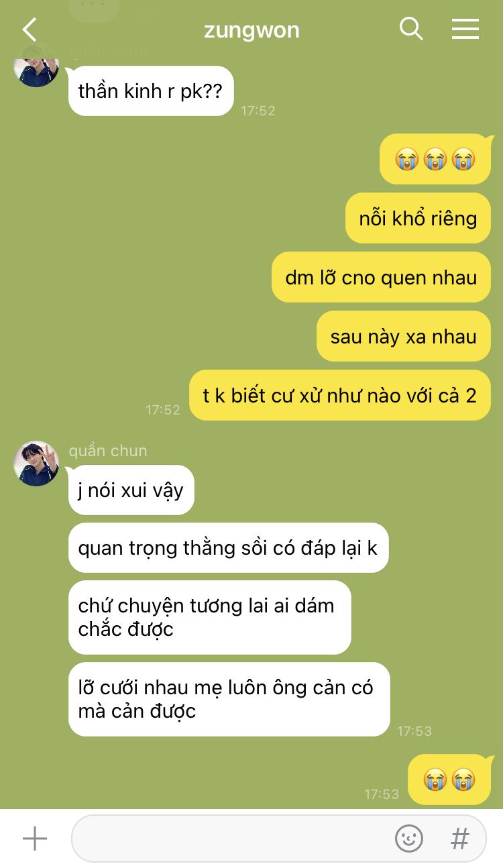Tap the 'quần chun' sender name
The image size is (503, 868).
click(107, 451)
